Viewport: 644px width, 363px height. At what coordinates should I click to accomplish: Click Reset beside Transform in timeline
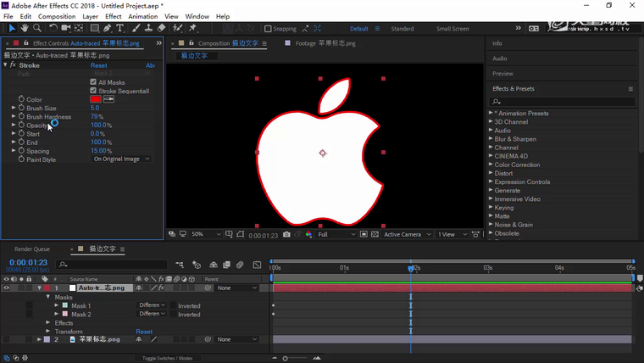click(144, 332)
